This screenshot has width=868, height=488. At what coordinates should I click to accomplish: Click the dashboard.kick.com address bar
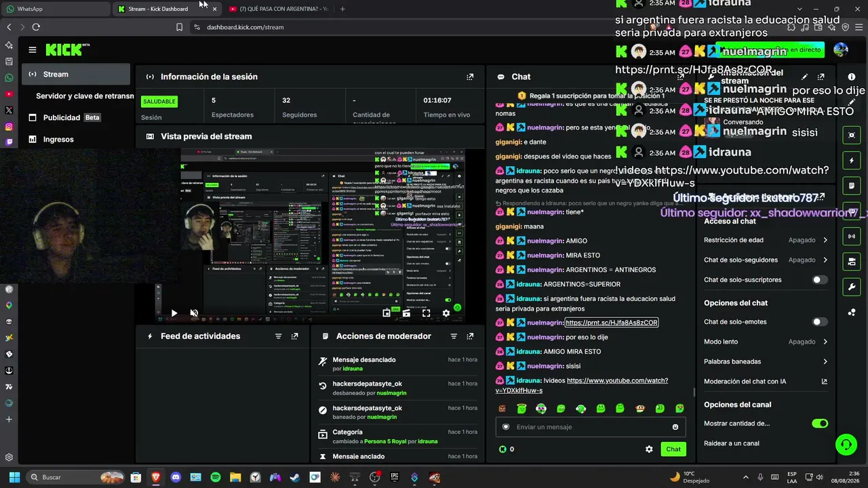[x=245, y=27]
